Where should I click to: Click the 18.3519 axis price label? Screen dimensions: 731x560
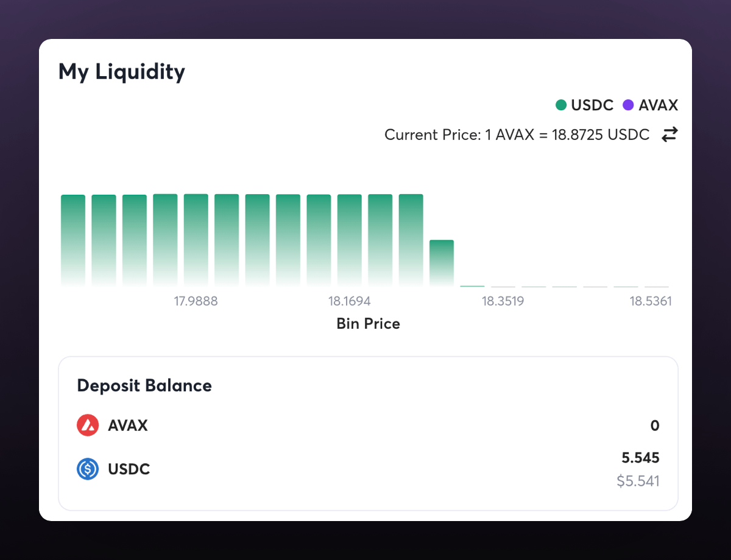[x=503, y=301]
